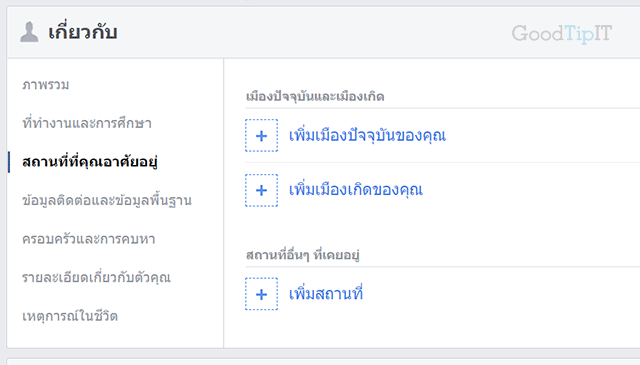Open ครอบครัวและการคบหา section
Image resolution: width=640 pixels, height=365 pixels.
tap(89, 238)
